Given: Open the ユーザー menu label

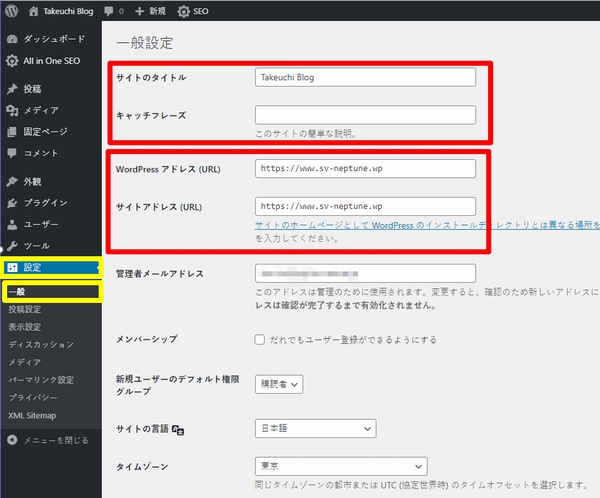Looking at the screenshot, I should (41, 224).
